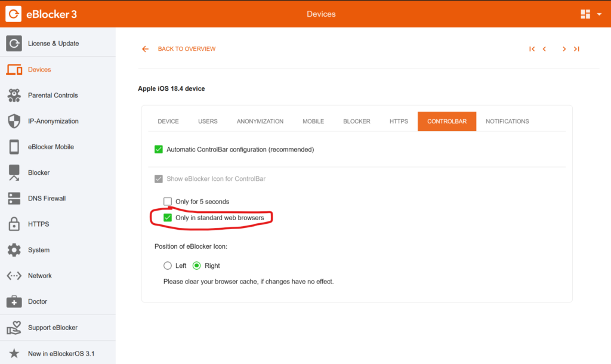
Task: Select Right icon position radio button
Action: [197, 266]
